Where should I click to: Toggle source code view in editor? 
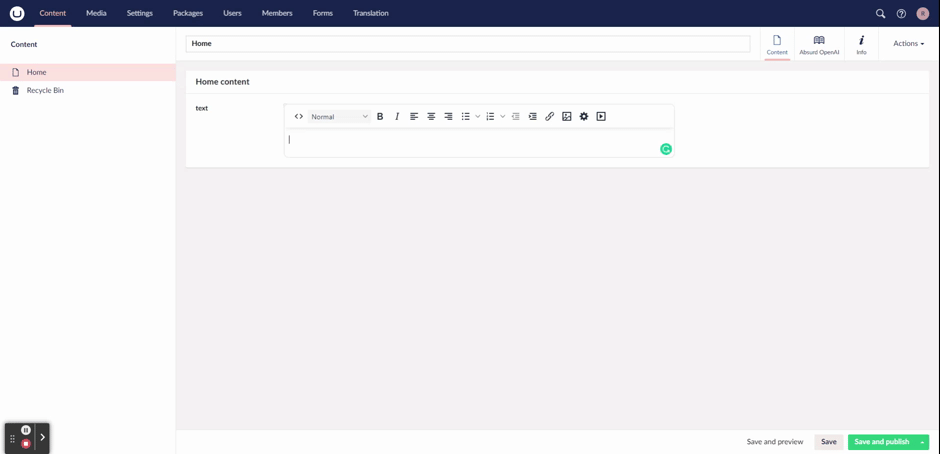point(299,116)
